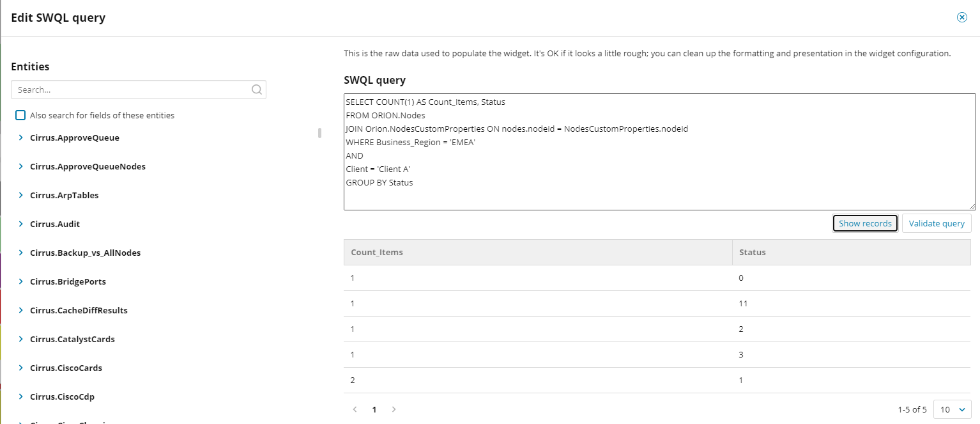Enable 'Also search for fields of these entities'

coord(20,116)
